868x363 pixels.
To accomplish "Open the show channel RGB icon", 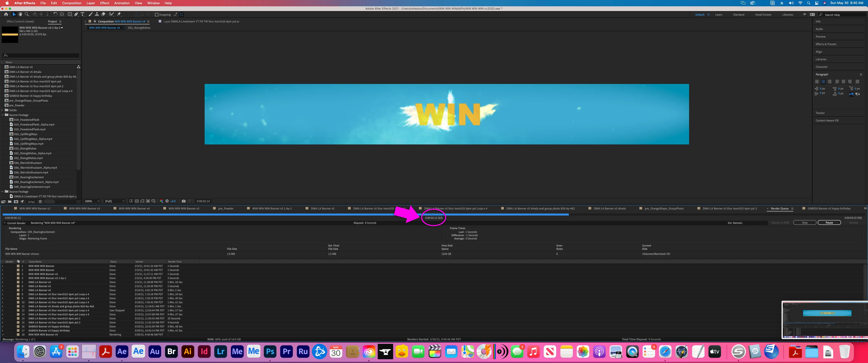I will 161,201.
